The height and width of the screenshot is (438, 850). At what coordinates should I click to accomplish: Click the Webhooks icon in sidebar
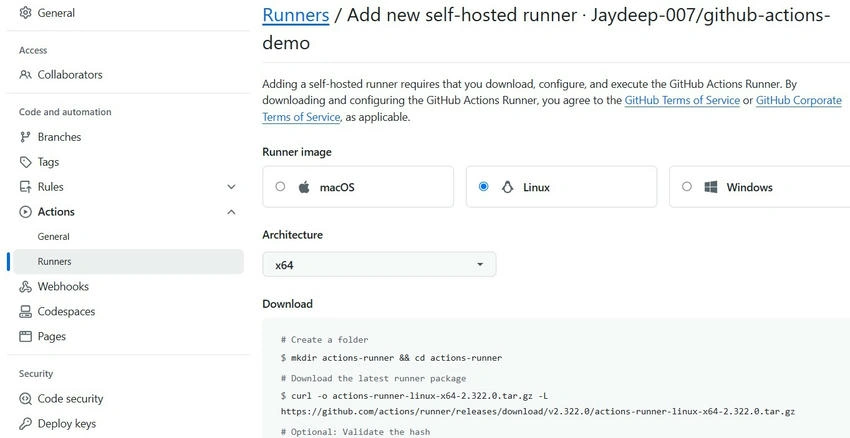[x=25, y=287]
